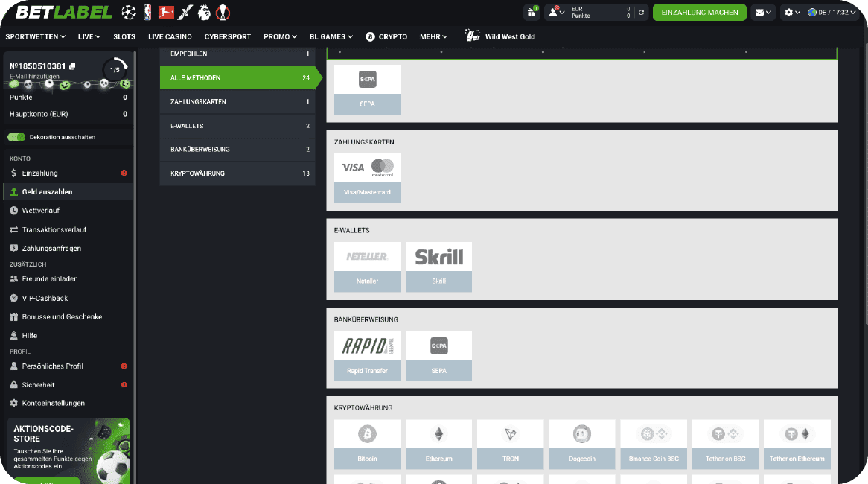
Task: Open the Aktionscode-Store banner
Action: tap(68, 450)
